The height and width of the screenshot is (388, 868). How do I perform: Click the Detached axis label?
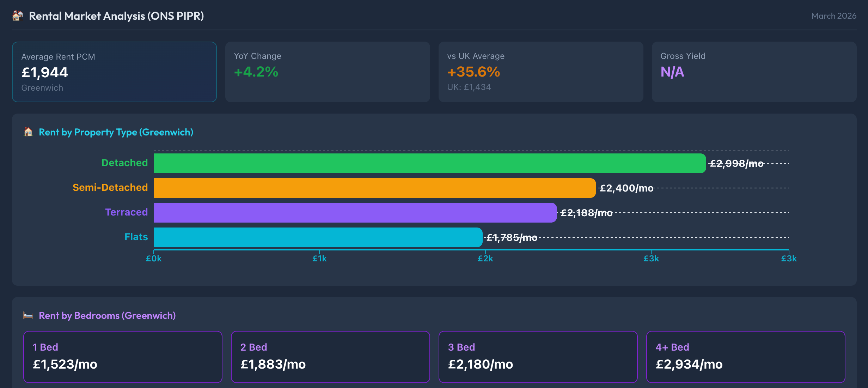[x=124, y=163]
